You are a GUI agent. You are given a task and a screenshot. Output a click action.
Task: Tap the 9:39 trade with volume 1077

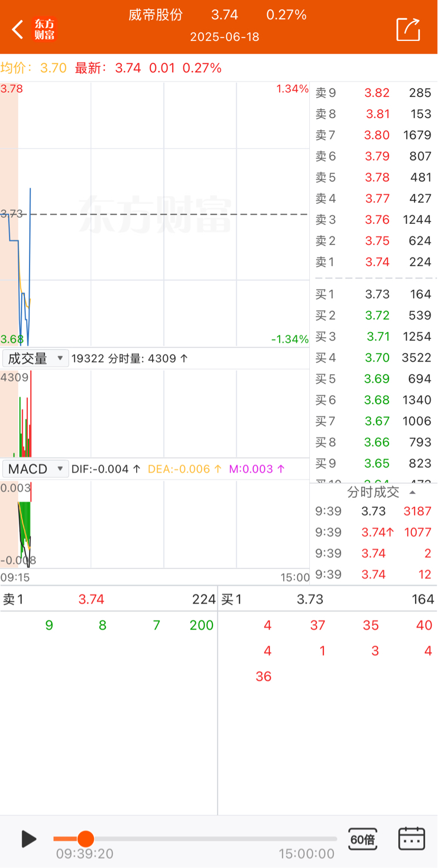pyautogui.click(x=374, y=532)
